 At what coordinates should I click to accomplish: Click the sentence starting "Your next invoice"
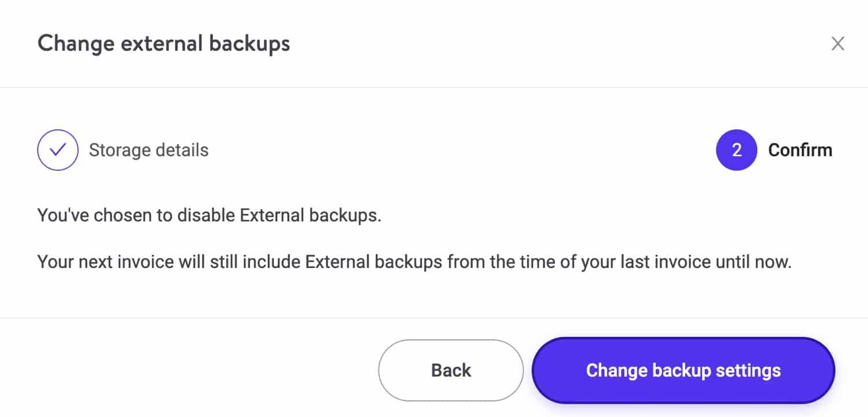[414, 262]
